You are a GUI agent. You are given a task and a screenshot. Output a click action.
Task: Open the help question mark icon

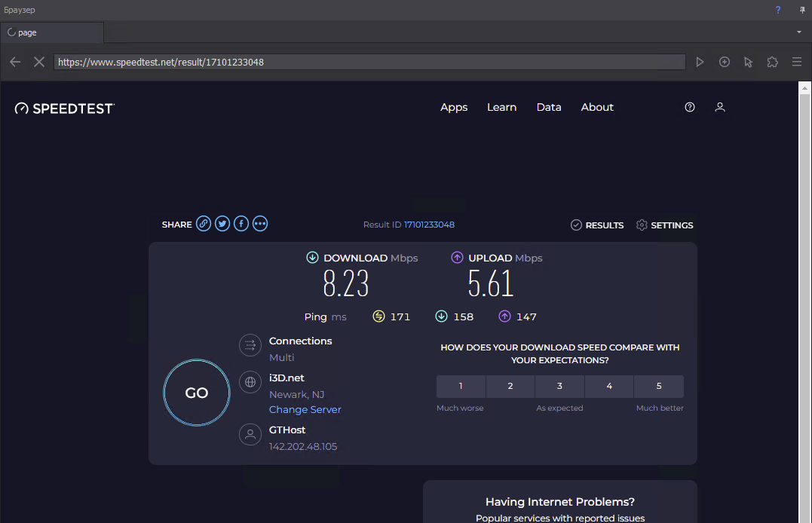click(689, 107)
